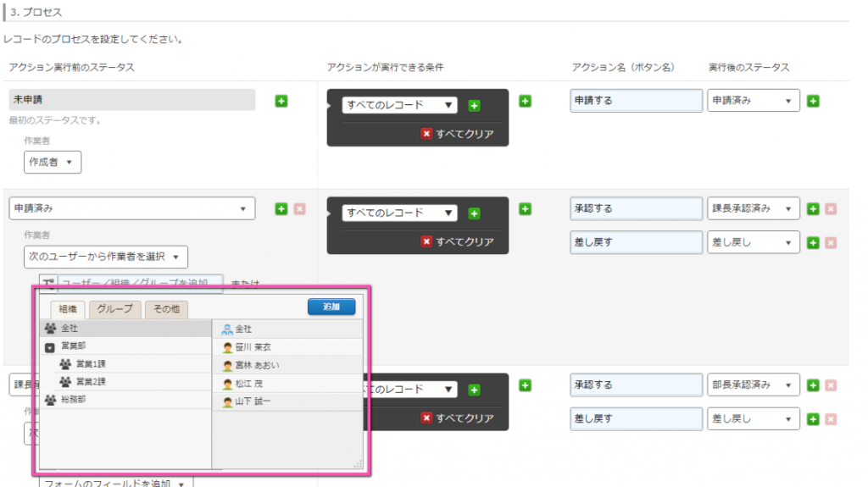The height and width of the screenshot is (487, 868).
Task: Choose user 笹川 茉衣 from member list
Action: coord(288,347)
